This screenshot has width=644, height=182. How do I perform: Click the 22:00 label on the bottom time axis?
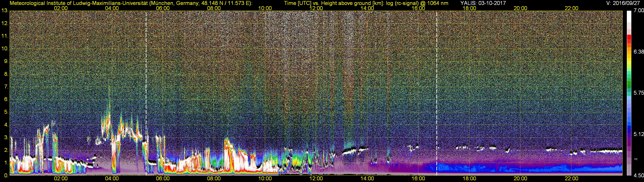click(571, 179)
